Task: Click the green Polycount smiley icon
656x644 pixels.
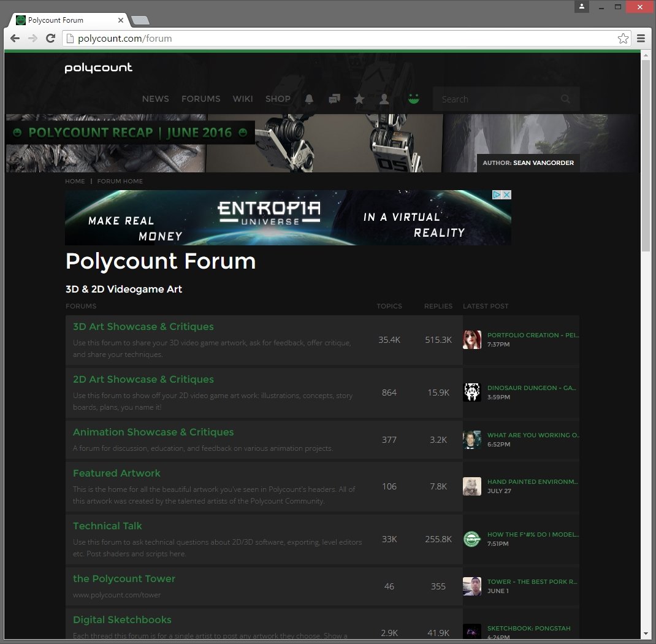Action: click(x=414, y=99)
